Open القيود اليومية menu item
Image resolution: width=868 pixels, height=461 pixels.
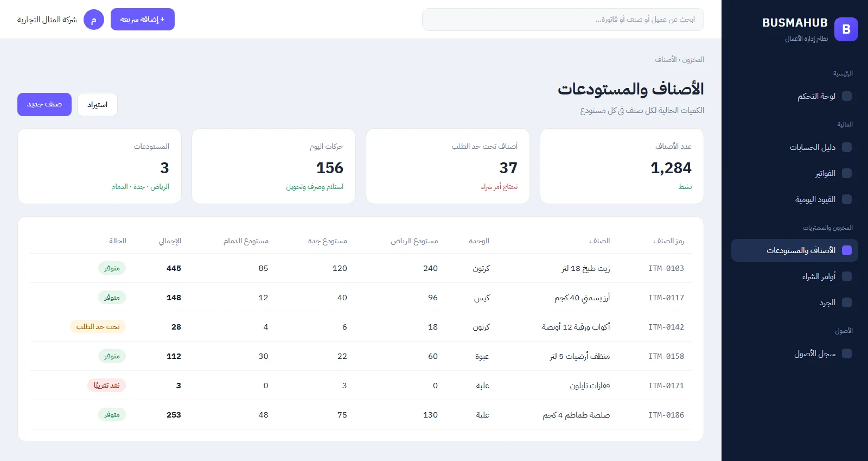(x=795, y=199)
